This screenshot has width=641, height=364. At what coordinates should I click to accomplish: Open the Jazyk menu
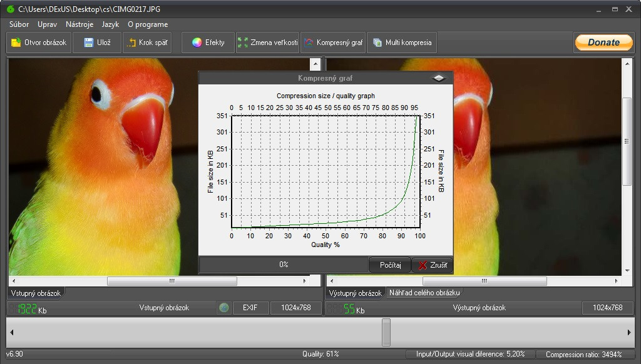[110, 24]
